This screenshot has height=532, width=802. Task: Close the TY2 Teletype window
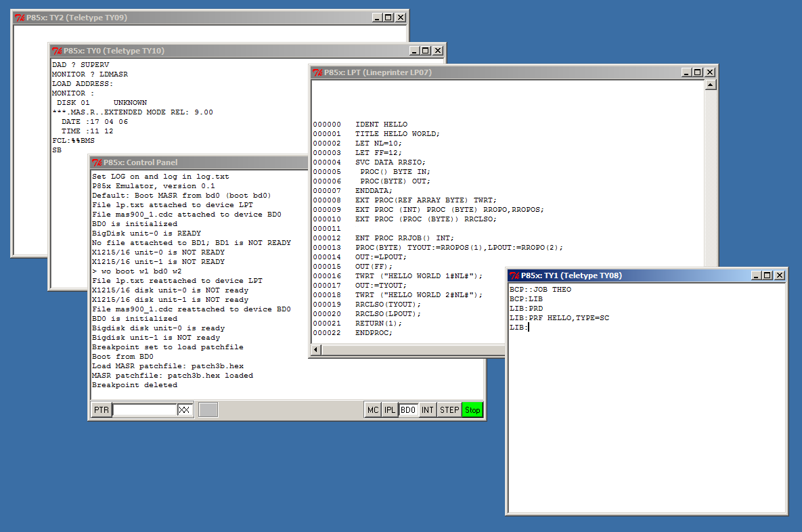point(401,18)
